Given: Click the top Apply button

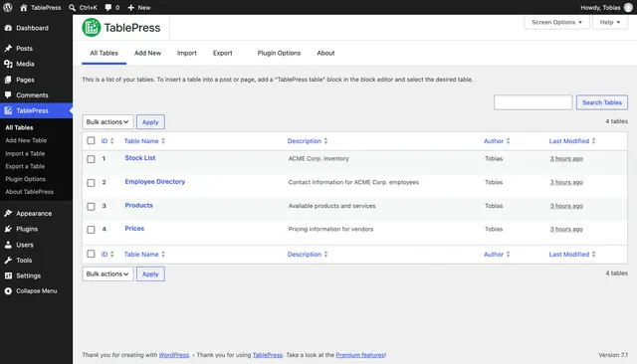Looking at the screenshot, I should (150, 121).
